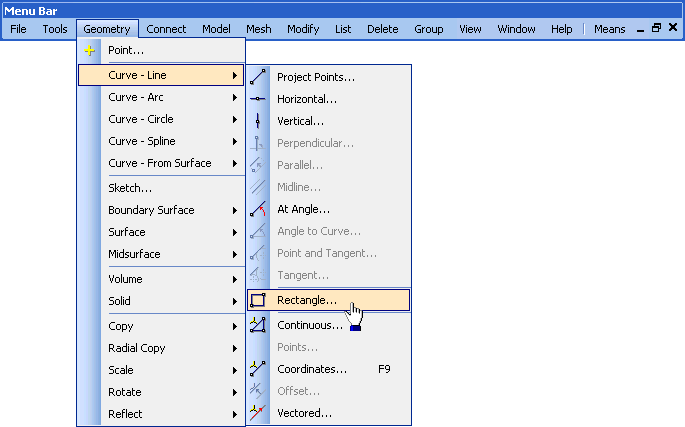Click the Vertical line icon
Screen dimensions: 685x427
(x=258, y=121)
